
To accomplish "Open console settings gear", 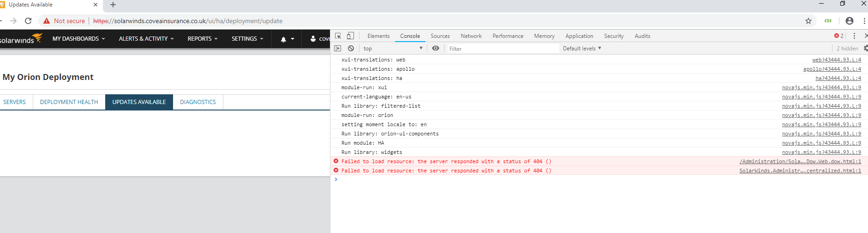I will tap(865, 48).
